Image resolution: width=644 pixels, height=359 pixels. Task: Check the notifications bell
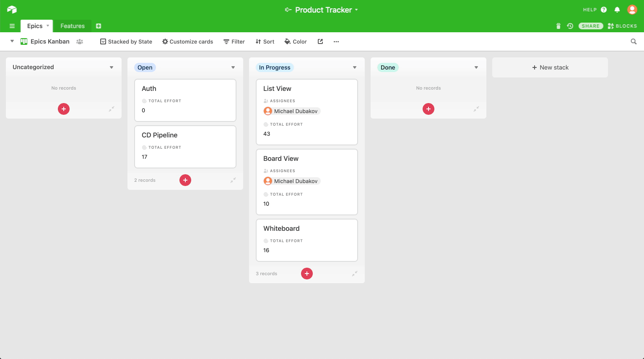tap(617, 9)
